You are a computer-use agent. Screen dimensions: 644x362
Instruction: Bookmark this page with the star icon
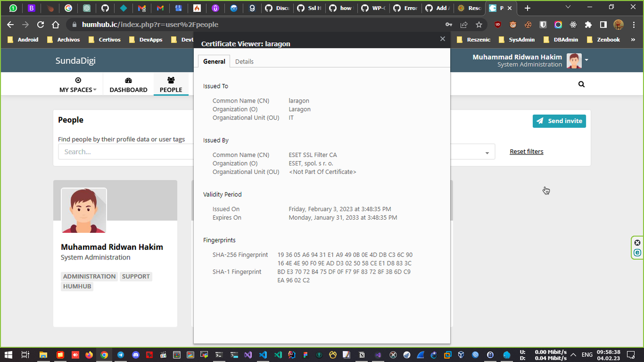479,25
